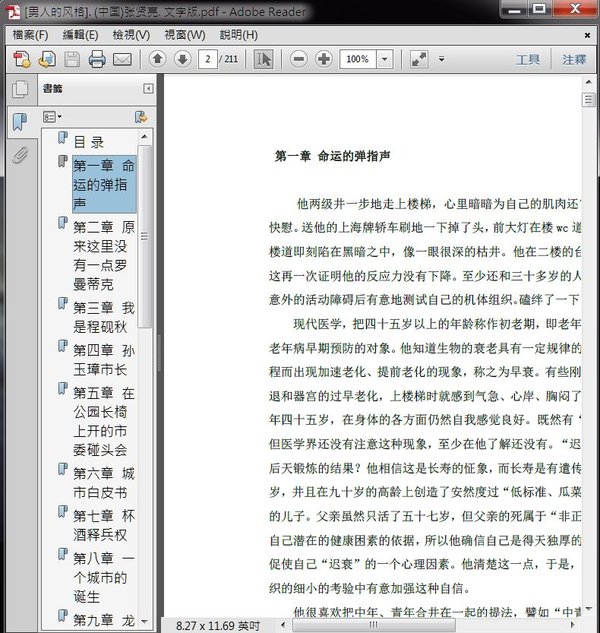
Task: Open the 檔案(F) menu
Action: 30,35
